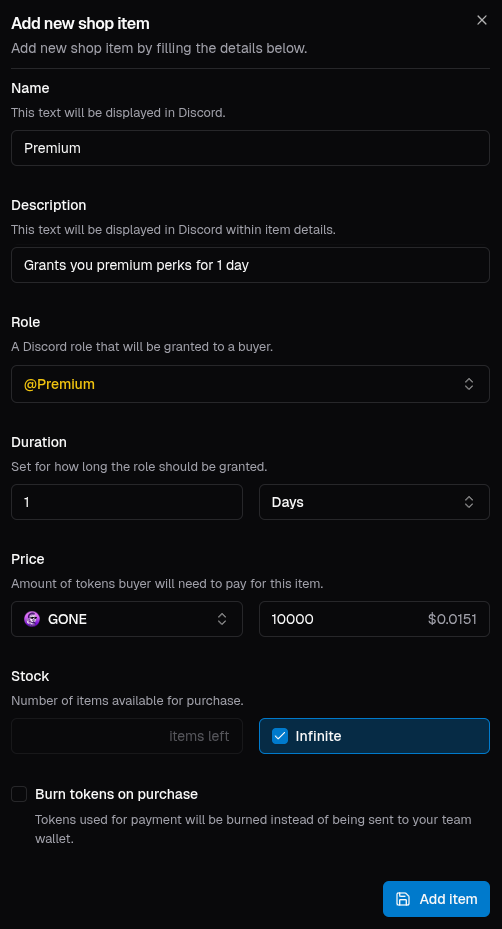Close the Add new shop item dialog

point(482,20)
